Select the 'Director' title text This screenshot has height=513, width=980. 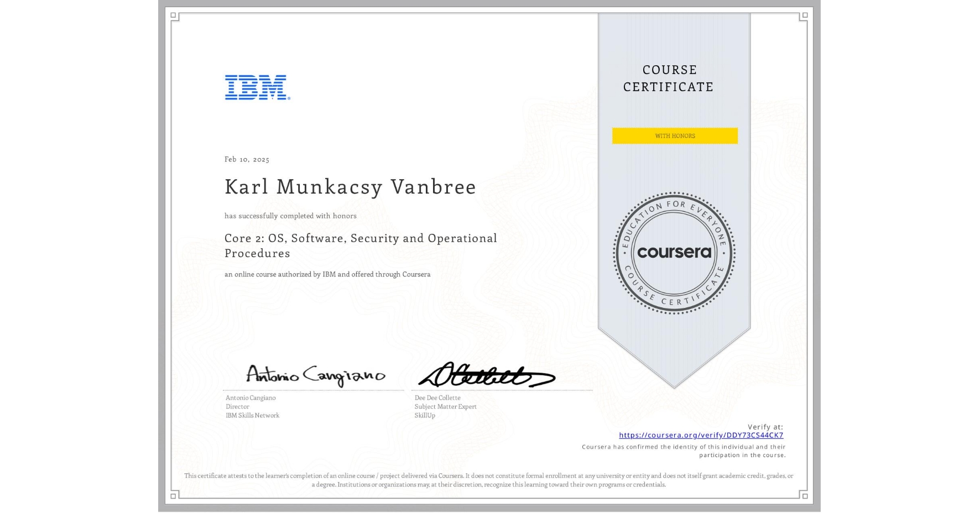click(237, 407)
